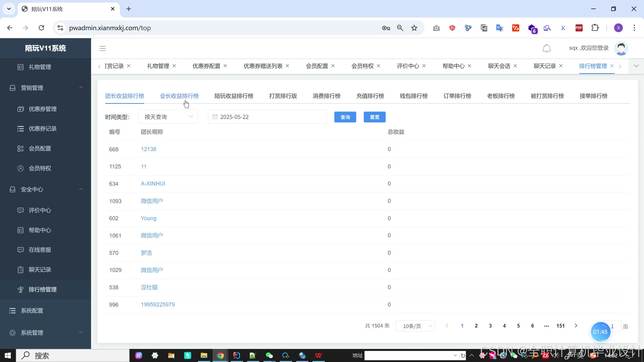
Task: Open WeChat from the Windows taskbar
Action: point(269,355)
